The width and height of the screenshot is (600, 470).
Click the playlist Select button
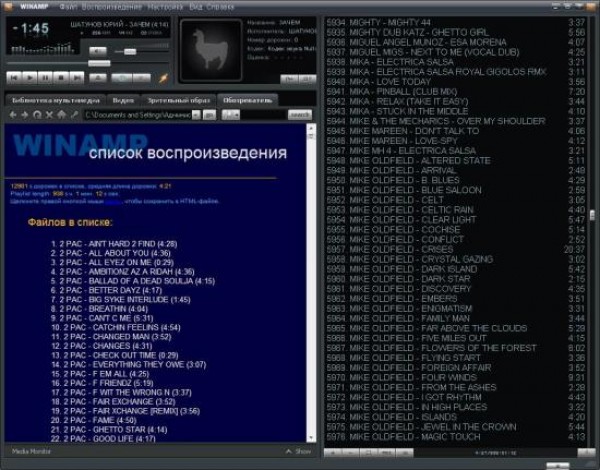click(x=368, y=453)
